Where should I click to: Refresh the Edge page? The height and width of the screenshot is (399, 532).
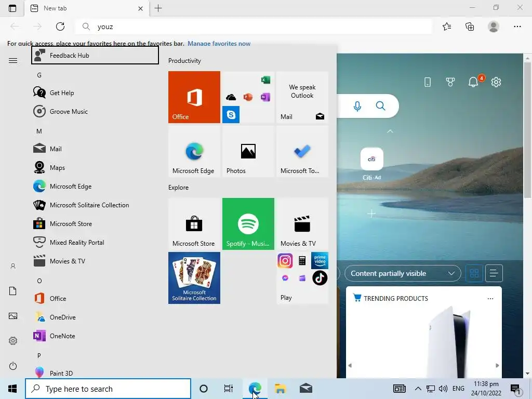(x=60, y=26)
